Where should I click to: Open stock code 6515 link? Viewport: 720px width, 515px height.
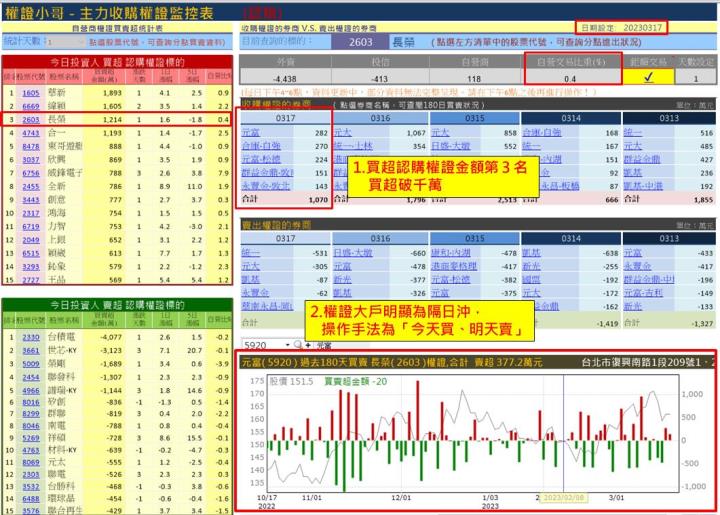tap(31, 253)
